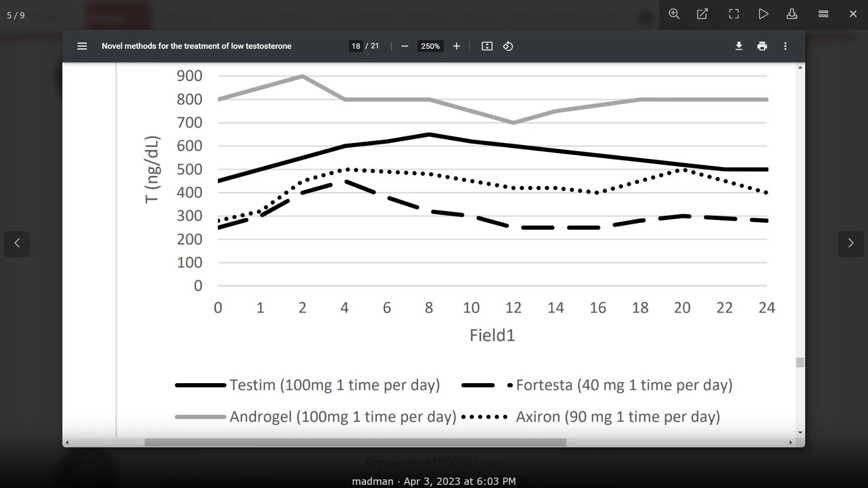Click the horizontal scrollbar thumb

tap(355, 443)
